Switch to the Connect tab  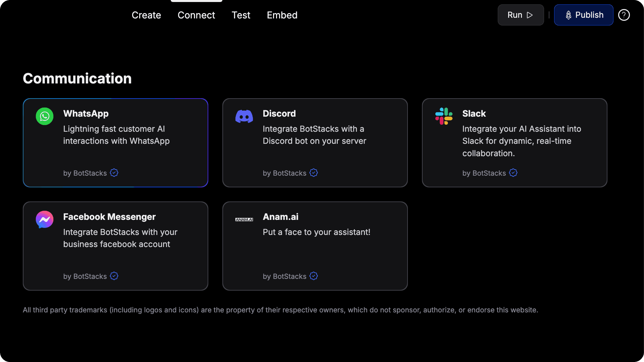coord(196,15)
